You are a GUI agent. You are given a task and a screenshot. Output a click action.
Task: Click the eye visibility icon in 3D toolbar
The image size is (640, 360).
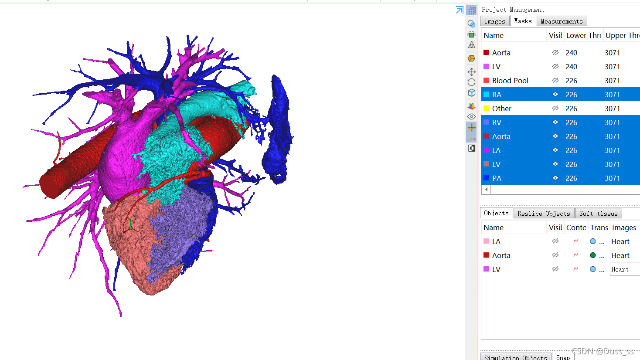[x=471, y=116]
